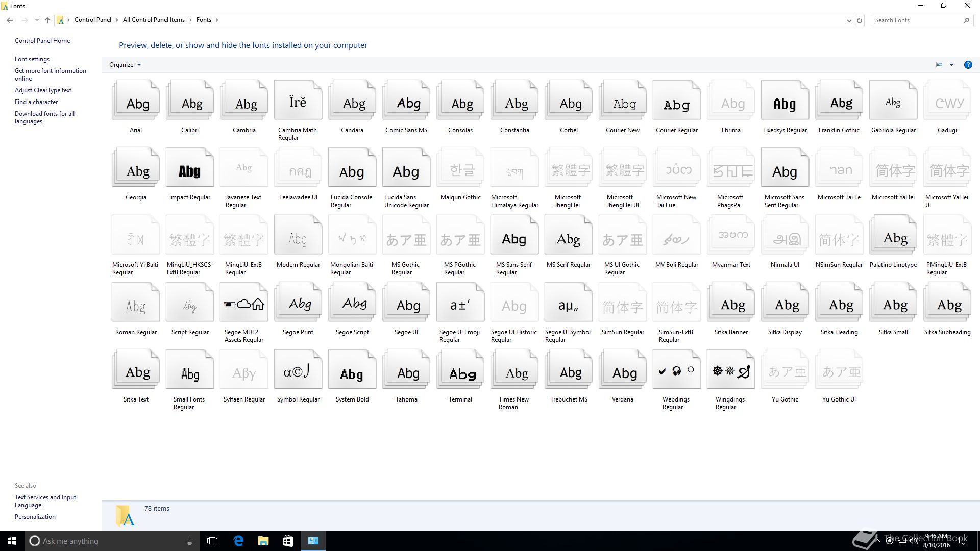Click the help question mark icon

(x=968, y=65)
